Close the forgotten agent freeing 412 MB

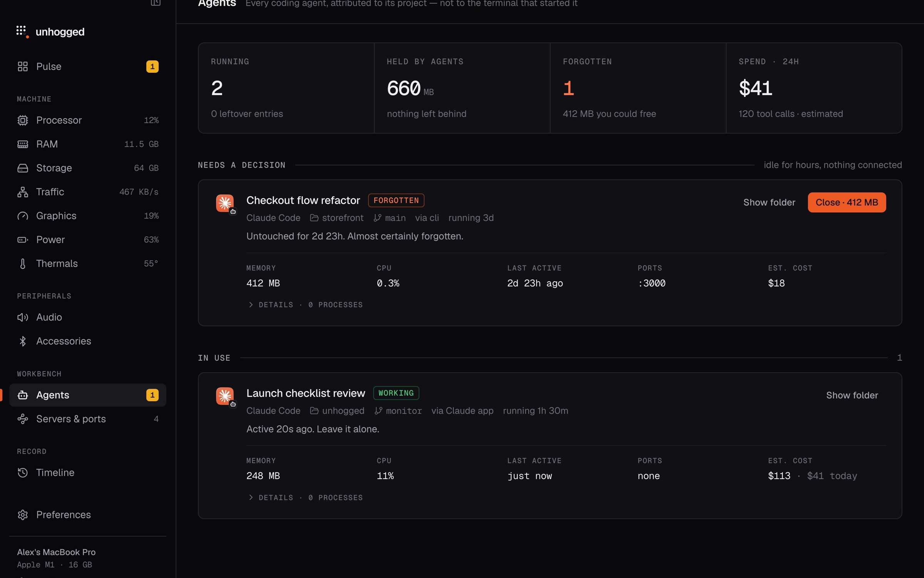[x=847, y=202]
